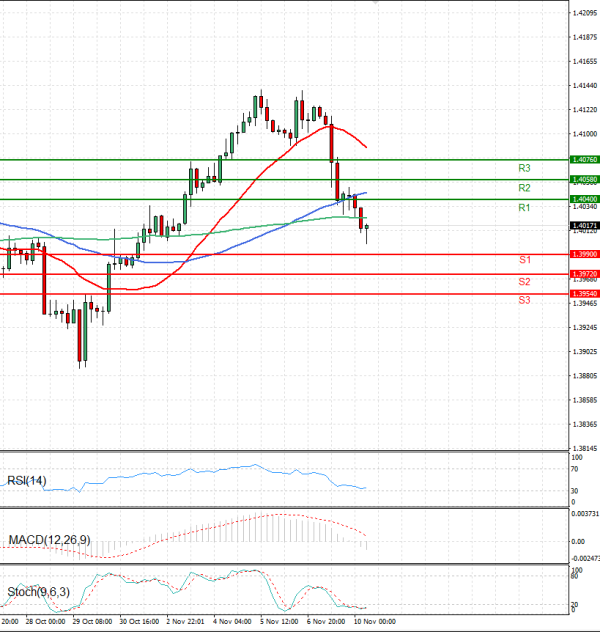
Task: Click the 1.40580 green price tag
Action: coord(584,180)
